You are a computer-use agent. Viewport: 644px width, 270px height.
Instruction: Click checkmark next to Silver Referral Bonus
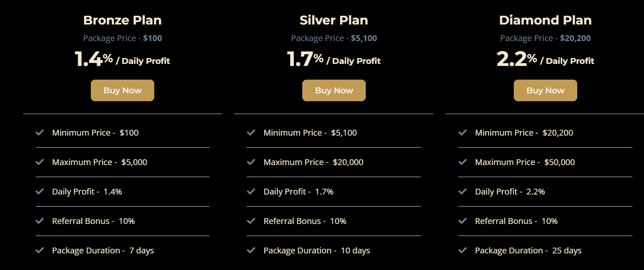(251, 221)
